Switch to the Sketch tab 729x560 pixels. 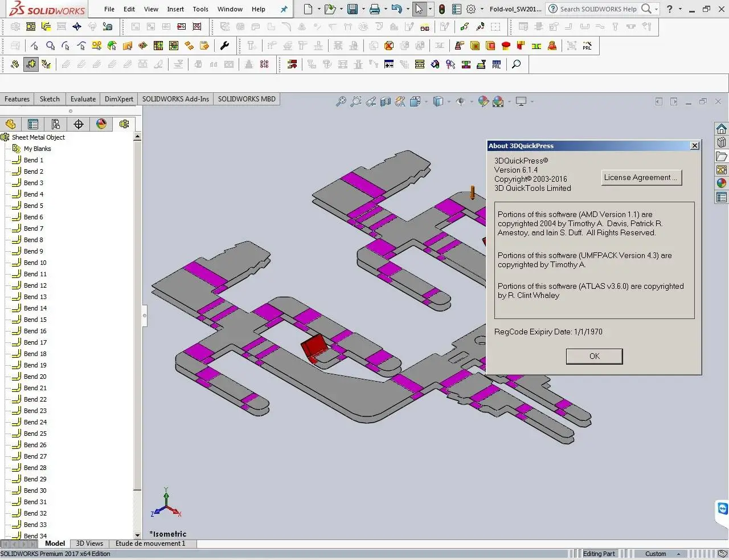tap(50, 99)
